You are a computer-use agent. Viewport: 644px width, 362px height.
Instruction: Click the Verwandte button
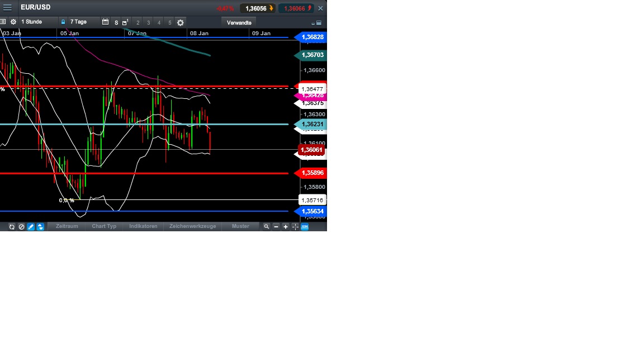(x=239, y=22)
